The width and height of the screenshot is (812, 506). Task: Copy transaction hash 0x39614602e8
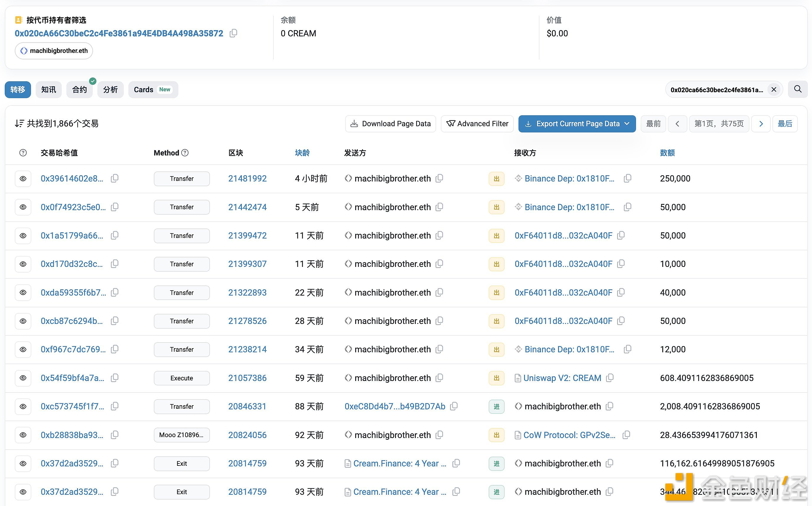pos(115,178)
